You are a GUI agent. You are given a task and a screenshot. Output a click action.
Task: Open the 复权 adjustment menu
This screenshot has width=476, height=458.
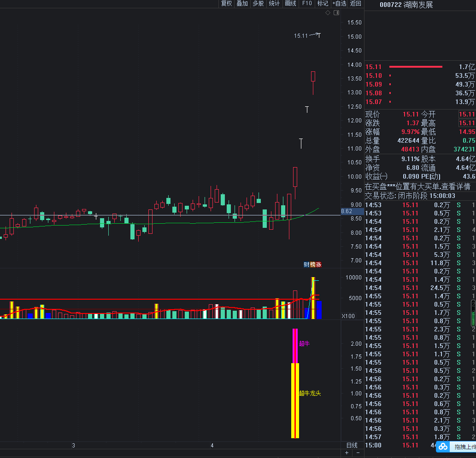coord(226,4)
